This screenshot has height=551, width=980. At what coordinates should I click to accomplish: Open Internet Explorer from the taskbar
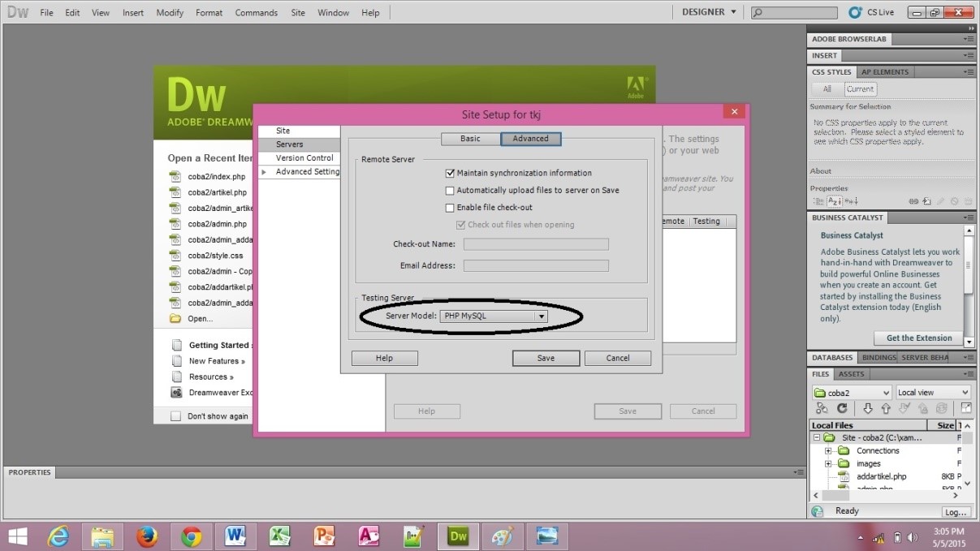58,536
